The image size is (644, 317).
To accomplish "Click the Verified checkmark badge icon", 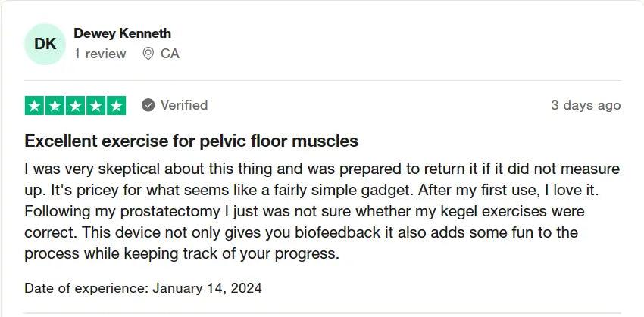I will [x=148, y=105].
